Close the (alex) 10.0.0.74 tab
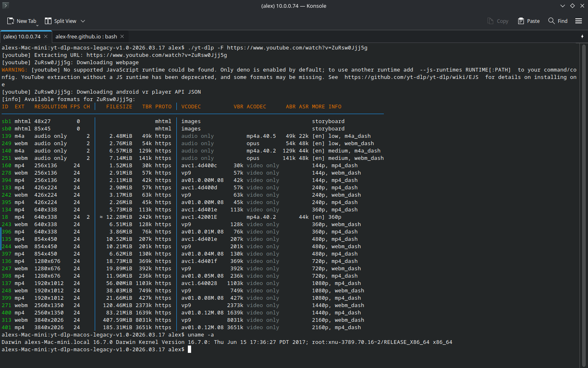This screenshot has width=588, height=368. tap(46, 36)
